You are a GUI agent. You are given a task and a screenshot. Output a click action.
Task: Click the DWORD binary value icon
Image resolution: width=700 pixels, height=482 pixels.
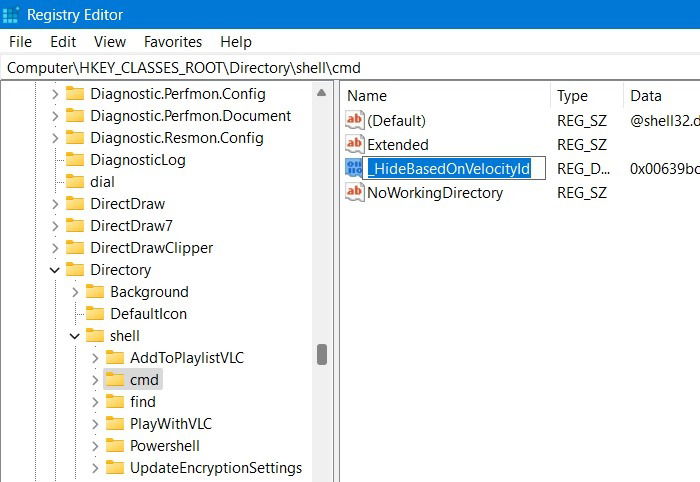pyautogui.click(x=354, y=168)
